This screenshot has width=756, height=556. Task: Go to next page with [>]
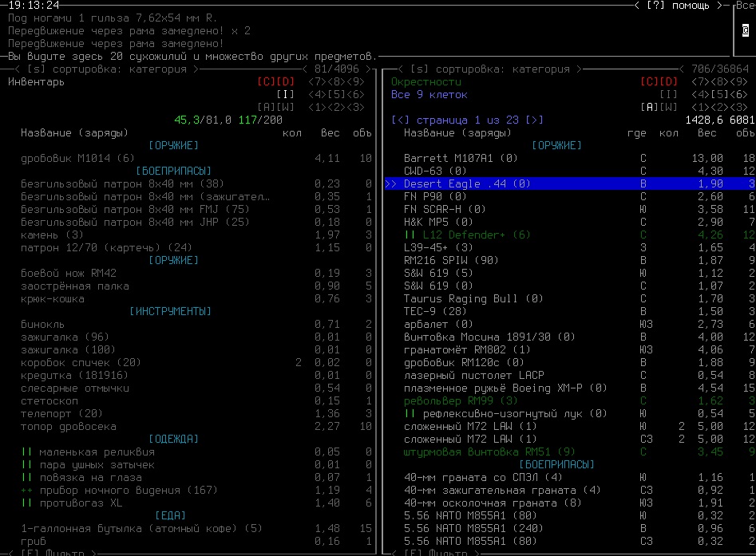tap(534, 120)
